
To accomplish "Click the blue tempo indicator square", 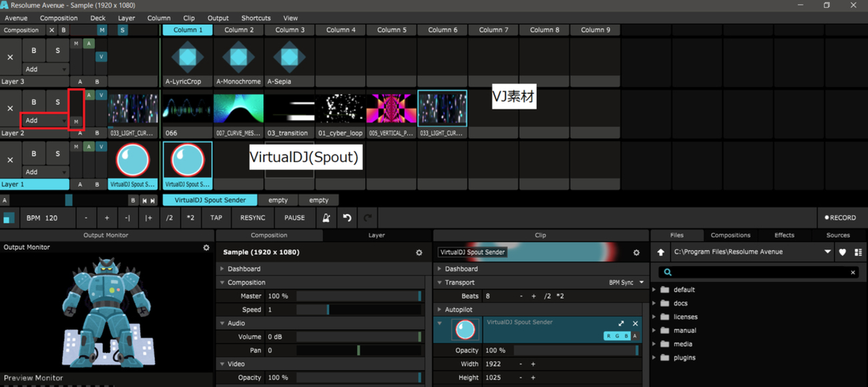I will click(x=9, y=218).
